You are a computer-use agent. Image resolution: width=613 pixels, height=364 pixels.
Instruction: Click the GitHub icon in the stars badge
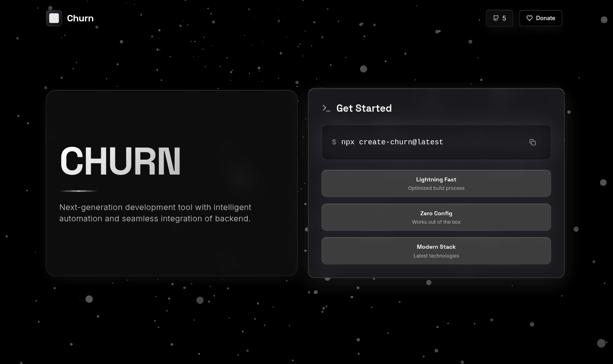(496, 18)
